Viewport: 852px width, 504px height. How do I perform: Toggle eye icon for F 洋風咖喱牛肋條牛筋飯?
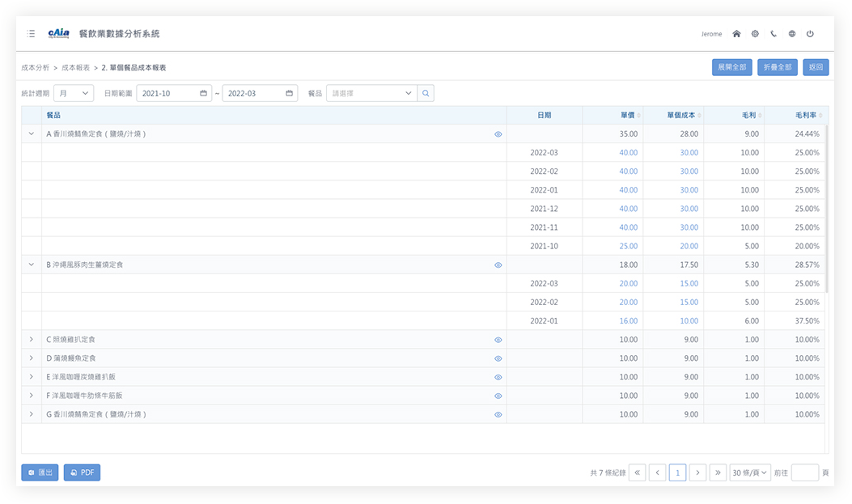pyautogui.click(x=498, y=396)
